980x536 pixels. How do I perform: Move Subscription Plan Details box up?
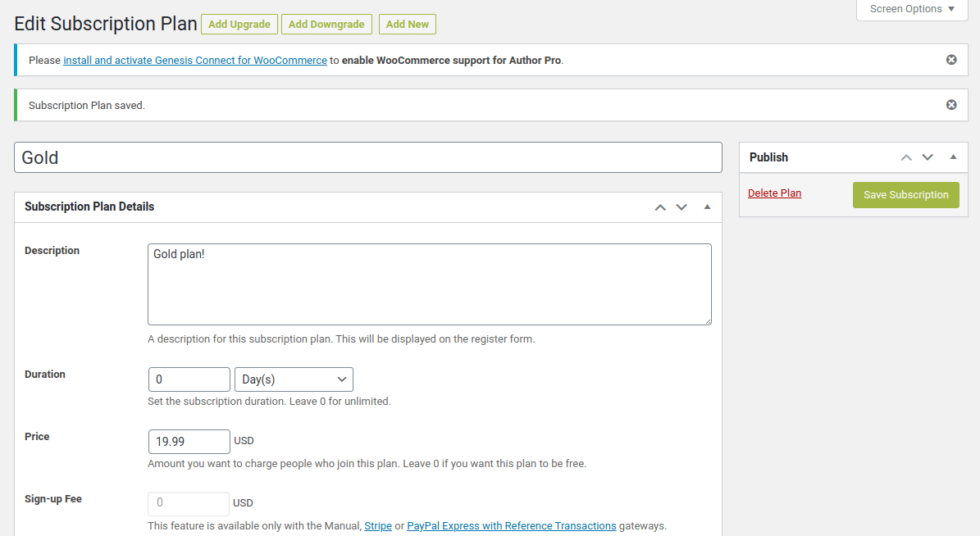(660, 207)
